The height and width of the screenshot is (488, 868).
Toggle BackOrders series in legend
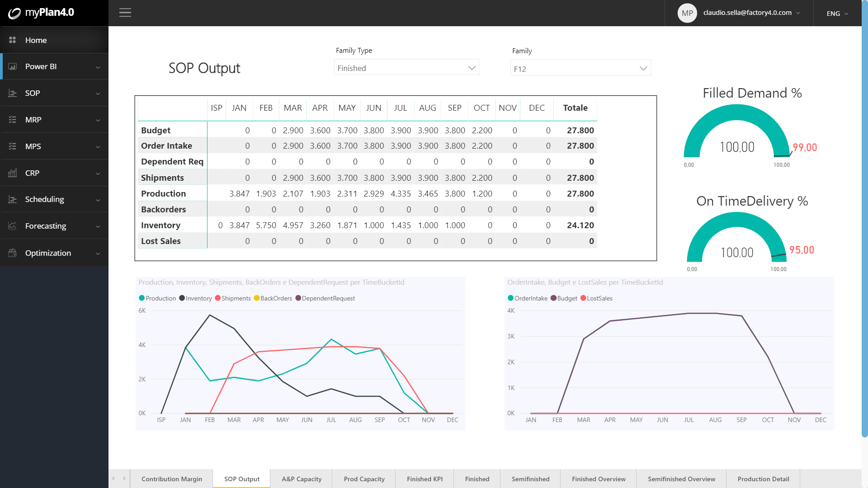pos(273,298)
